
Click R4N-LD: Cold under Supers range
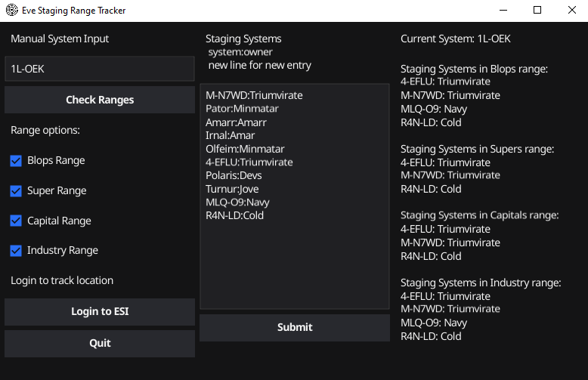[x=431, y=189]
